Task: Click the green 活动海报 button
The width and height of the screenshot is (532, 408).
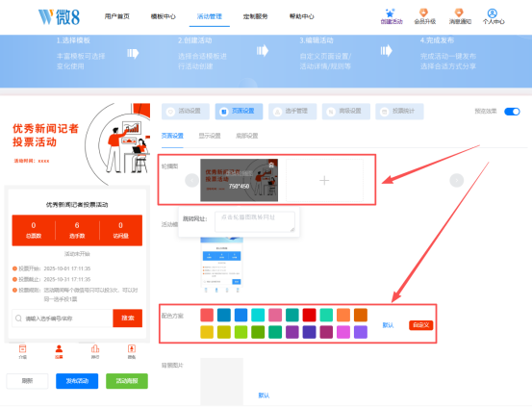Action: coord(127,381)
